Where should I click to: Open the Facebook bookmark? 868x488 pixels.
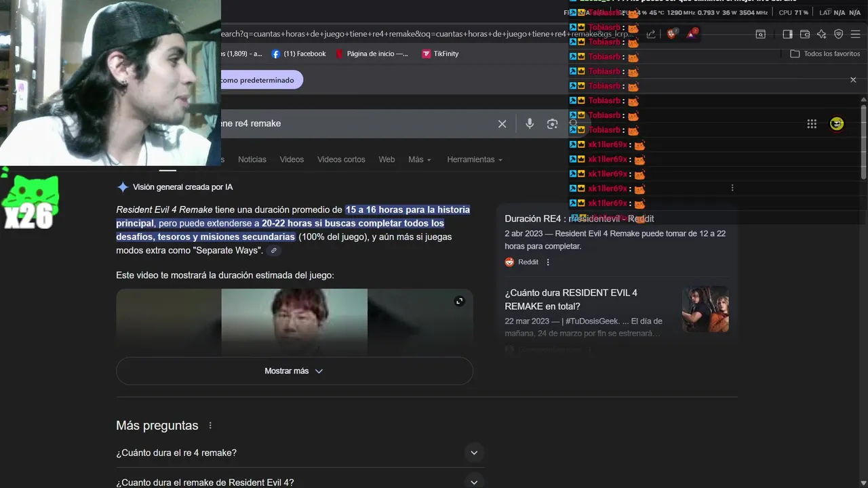point(298,54)
